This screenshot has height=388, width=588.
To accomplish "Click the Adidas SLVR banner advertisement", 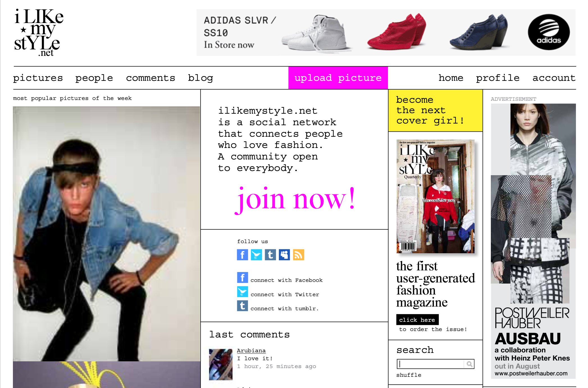I will coord(386,32).
